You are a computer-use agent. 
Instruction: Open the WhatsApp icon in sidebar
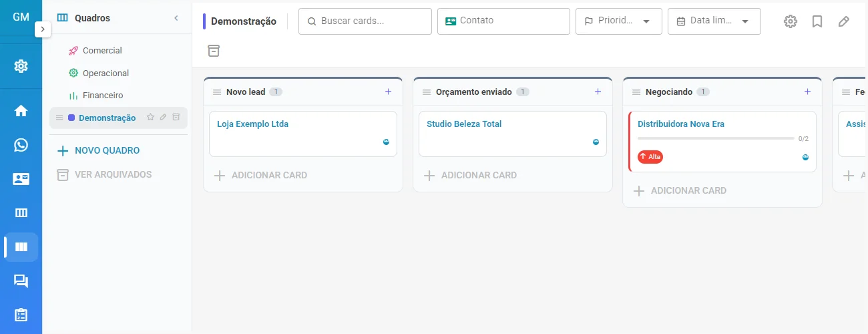(x=21, y=145)
